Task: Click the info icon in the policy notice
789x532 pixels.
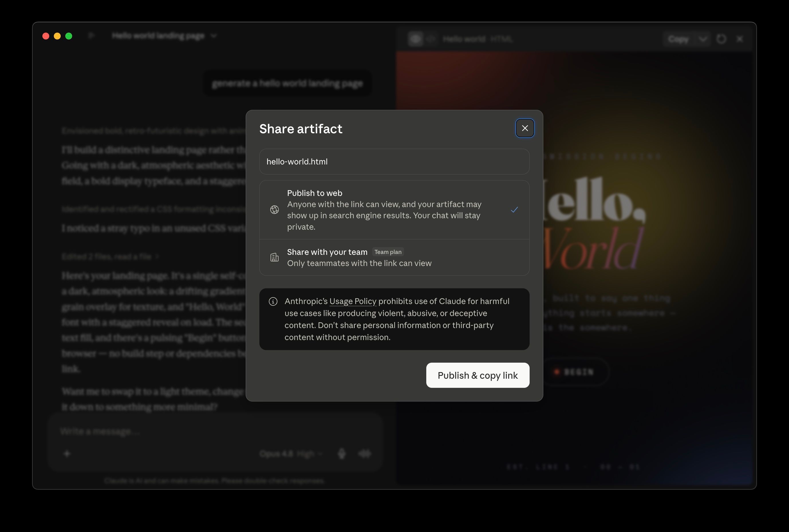Action: [x=273, y=301]
